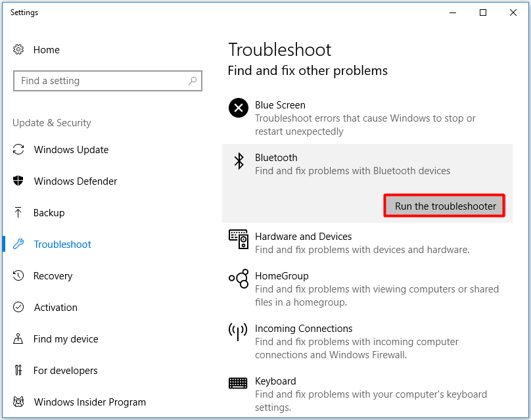Screen dimensions: 531x420
Task: Select Incoming Connections troubleshooter title
Action: (304, 329)
